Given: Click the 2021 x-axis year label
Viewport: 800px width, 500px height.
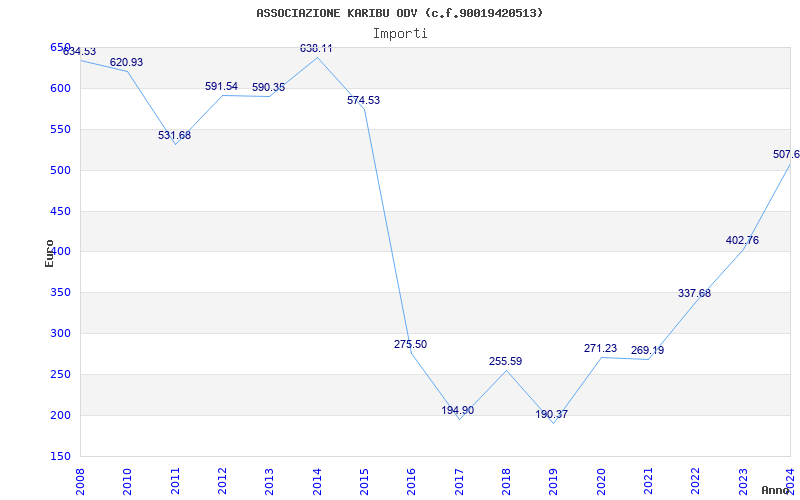Looking at the screenshot, I should pos(648,482).
